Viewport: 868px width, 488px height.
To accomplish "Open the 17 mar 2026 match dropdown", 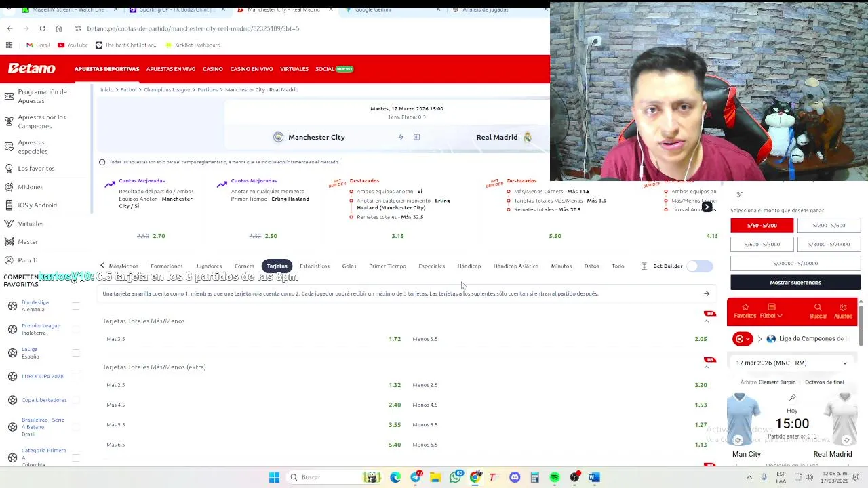I will [x=791, y=363].
